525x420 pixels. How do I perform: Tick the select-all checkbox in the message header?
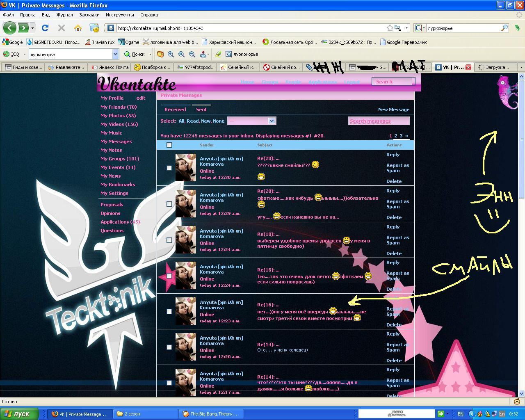tap(169, 145)
